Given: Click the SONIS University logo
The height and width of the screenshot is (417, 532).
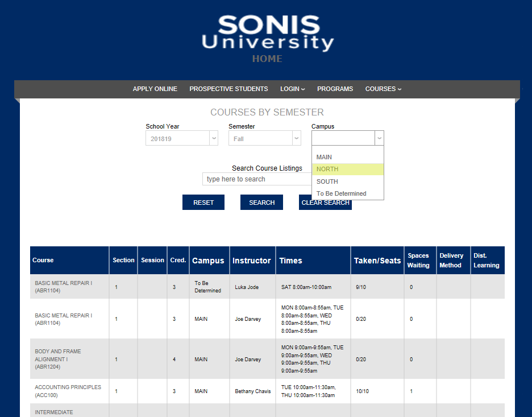Looking at the screenshot, I should [x=267, y=32].
